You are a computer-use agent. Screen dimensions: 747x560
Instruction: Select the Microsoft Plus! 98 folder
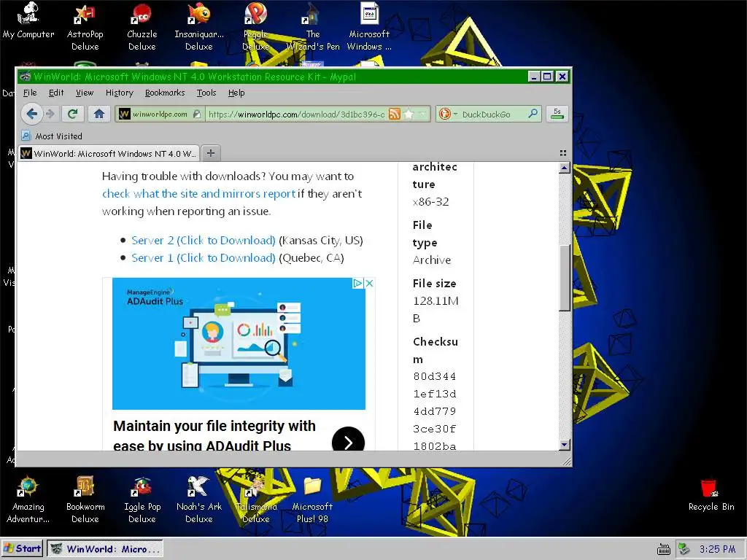click(312, 500)
